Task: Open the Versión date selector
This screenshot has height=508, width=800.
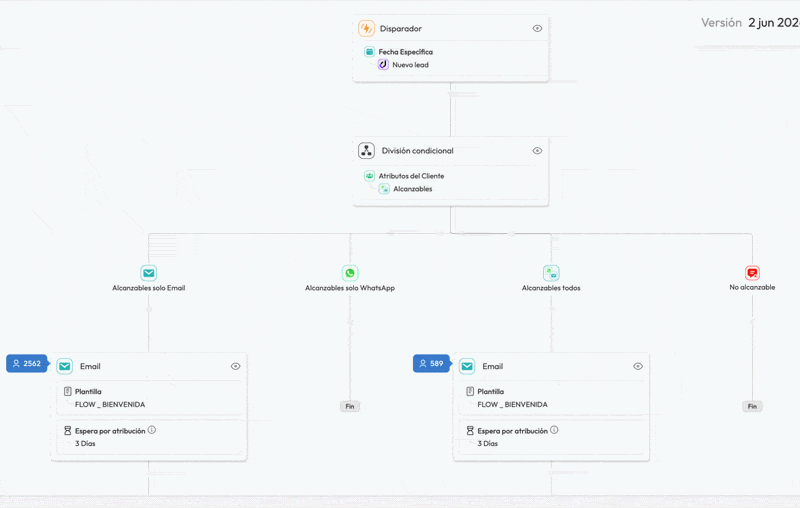Action: [773, 22]
